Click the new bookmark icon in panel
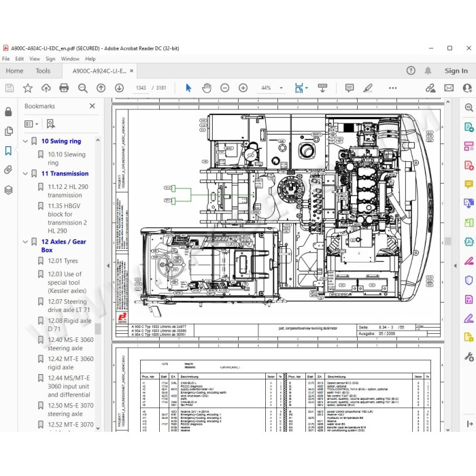476x476 pixels. [x=51, y=124]
